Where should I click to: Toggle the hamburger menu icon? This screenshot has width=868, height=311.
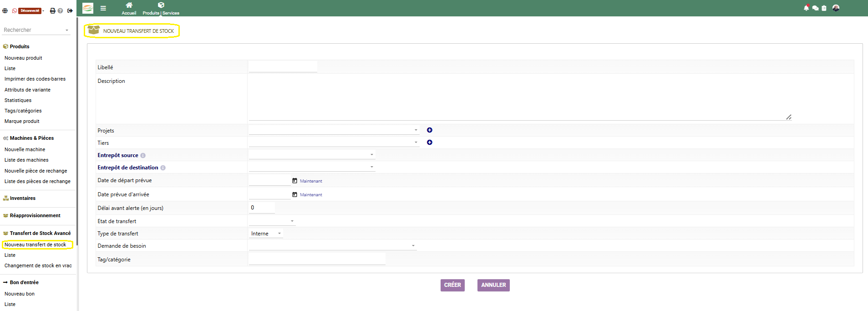[103, 8]
